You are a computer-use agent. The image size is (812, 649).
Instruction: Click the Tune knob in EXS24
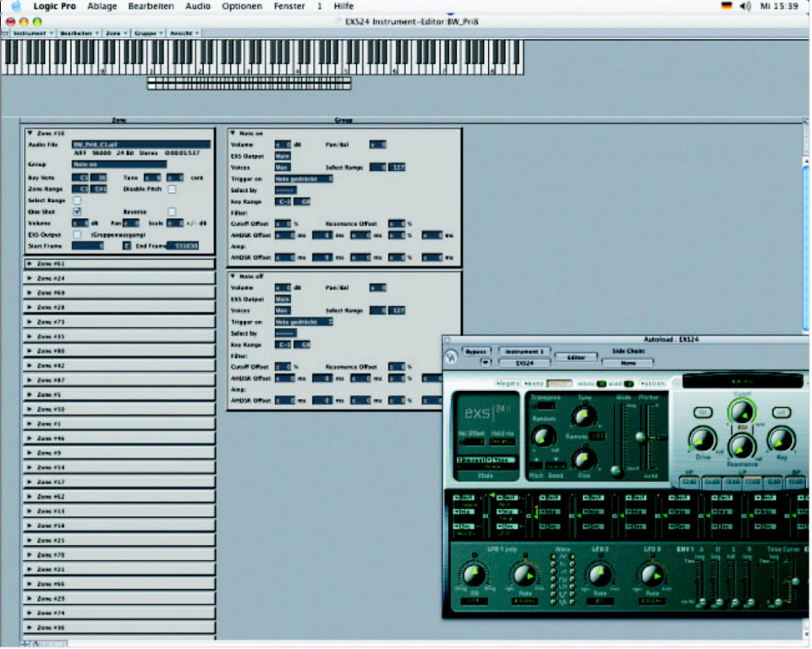[584, 416]
